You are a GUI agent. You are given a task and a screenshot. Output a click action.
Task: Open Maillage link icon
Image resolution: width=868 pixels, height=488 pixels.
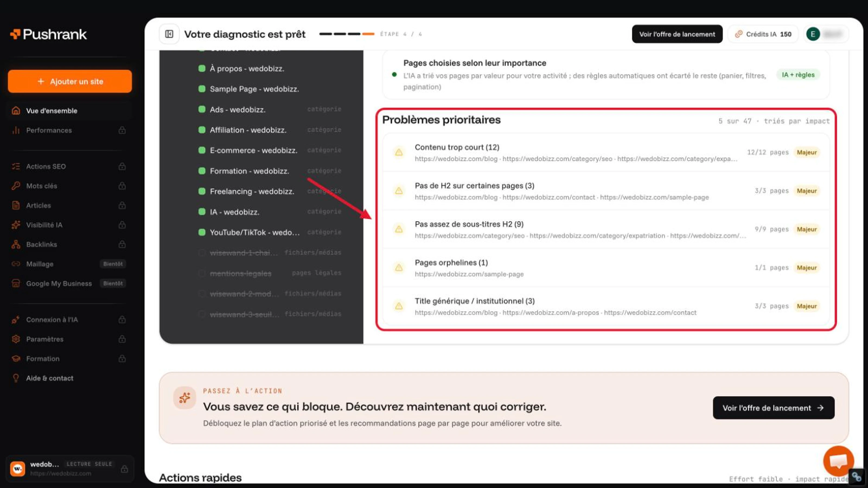[16, 264]
